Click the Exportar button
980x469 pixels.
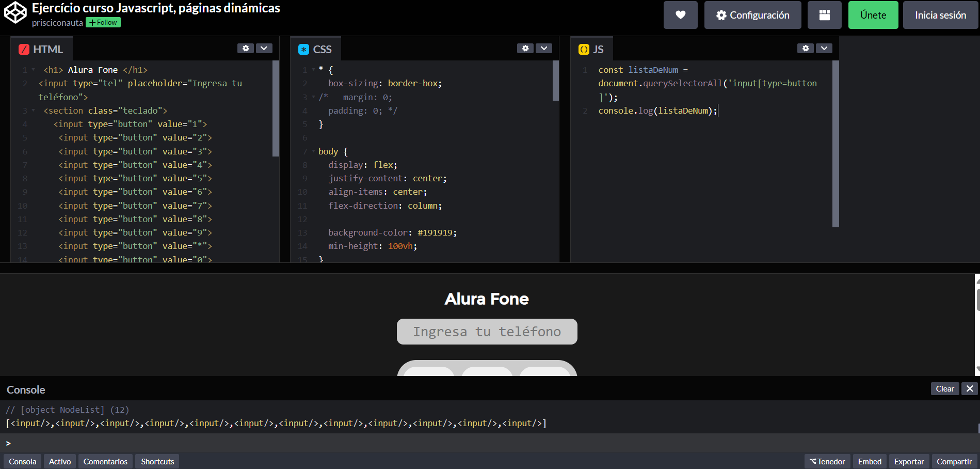(x=909, y=461)
